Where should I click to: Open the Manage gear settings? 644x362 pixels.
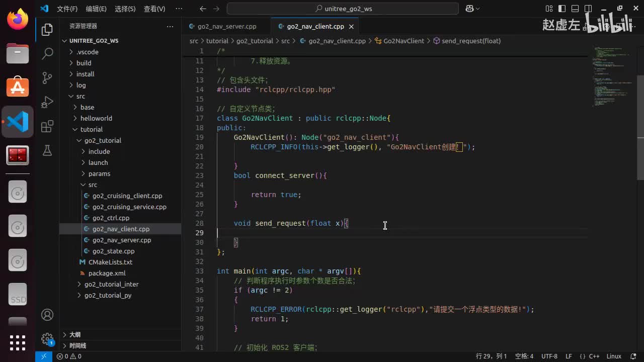[x=47, y=338]
